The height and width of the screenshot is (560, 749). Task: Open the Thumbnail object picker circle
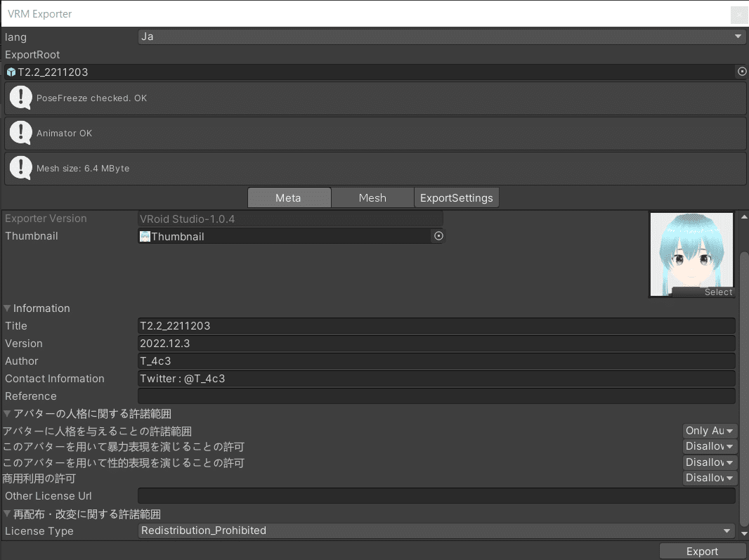(x=438, y=236)
